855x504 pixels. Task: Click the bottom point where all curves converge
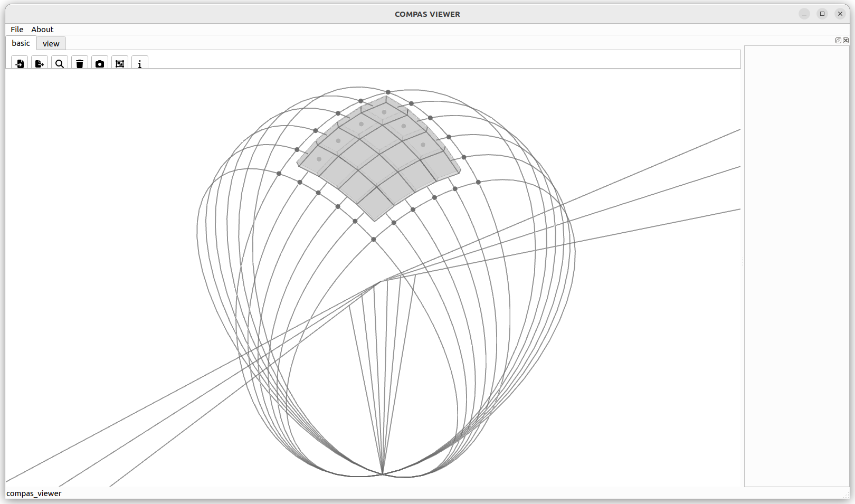382,474
